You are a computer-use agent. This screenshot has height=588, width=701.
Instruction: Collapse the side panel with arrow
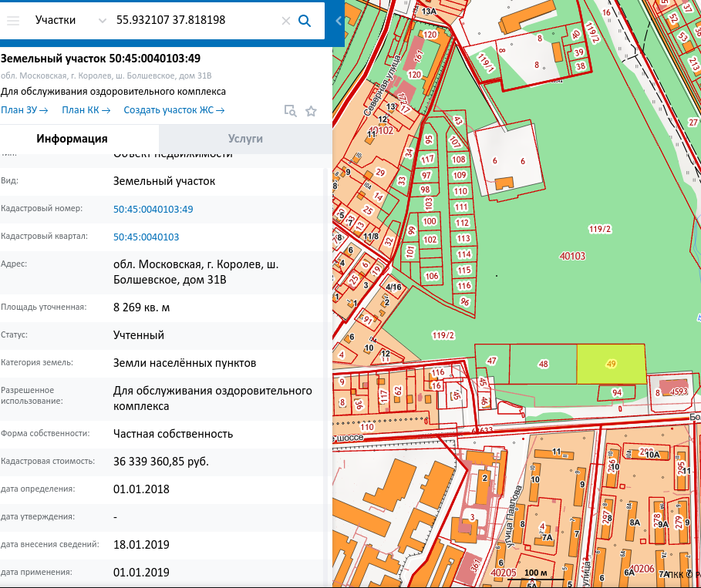[338, 21]
